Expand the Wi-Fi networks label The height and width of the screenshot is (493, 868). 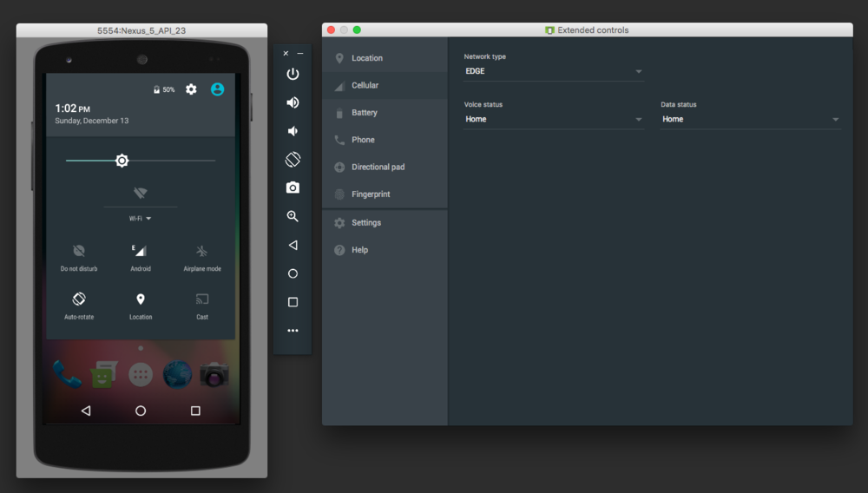tap(140, 219)
